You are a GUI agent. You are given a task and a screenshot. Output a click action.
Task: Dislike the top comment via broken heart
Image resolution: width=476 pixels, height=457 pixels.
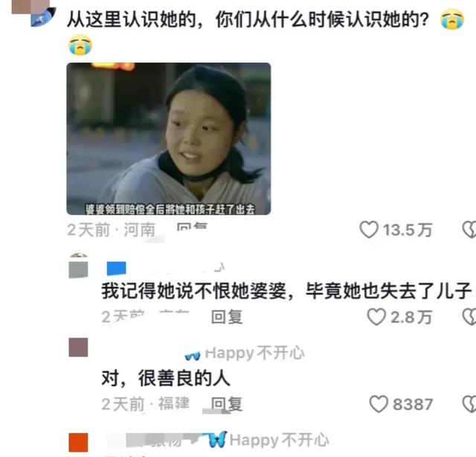(469, 230)
